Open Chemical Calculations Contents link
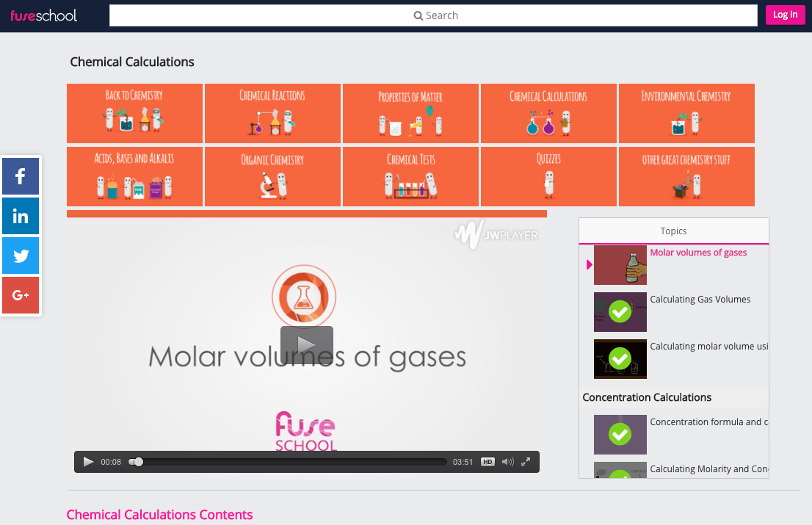The image size is (812, 525). coord(159,515)
